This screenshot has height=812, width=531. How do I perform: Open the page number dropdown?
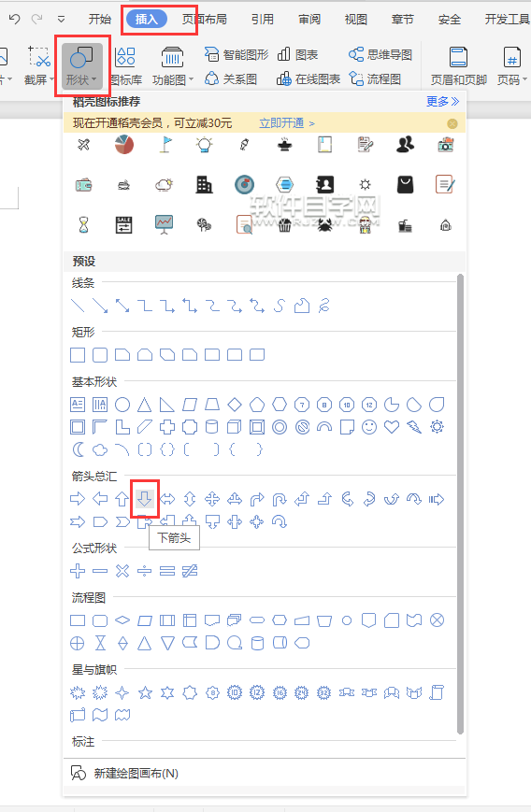tap(511, 66)
